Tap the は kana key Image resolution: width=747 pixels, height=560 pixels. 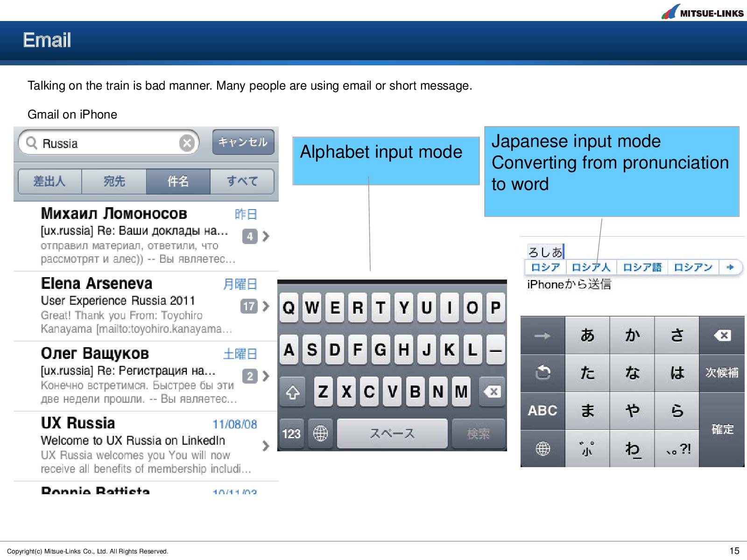point(677,373)
